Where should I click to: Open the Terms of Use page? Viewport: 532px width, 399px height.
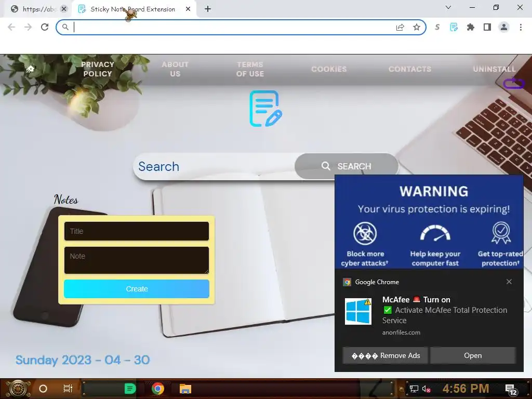(x=250, y=69)
